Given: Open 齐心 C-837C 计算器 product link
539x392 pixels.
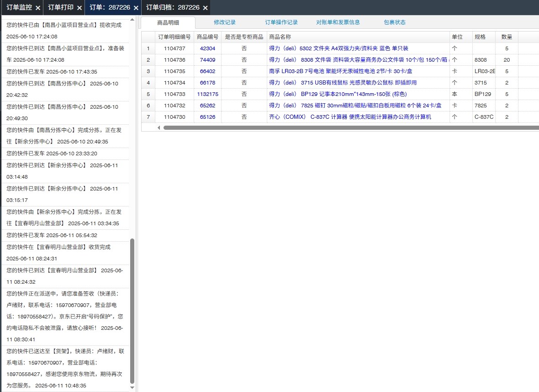Looking at the screenshot, I should tap(350, 117).
